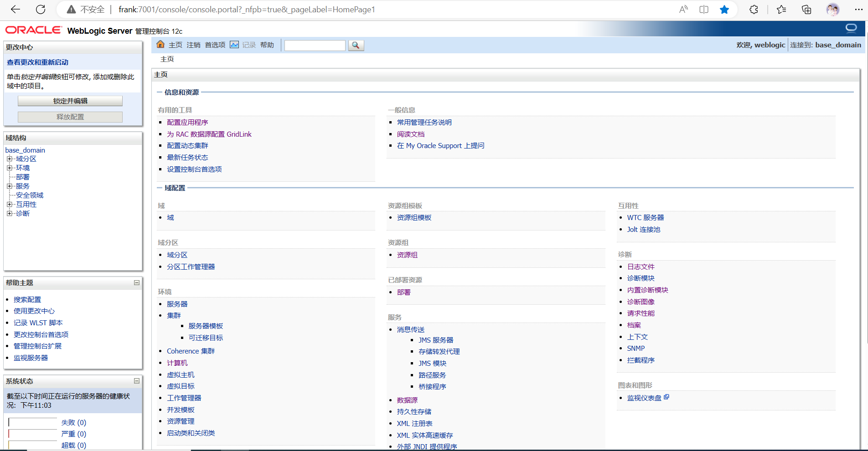Click 严重 (0) health status link
Screen dimensions: 868x451
point(74,434)
